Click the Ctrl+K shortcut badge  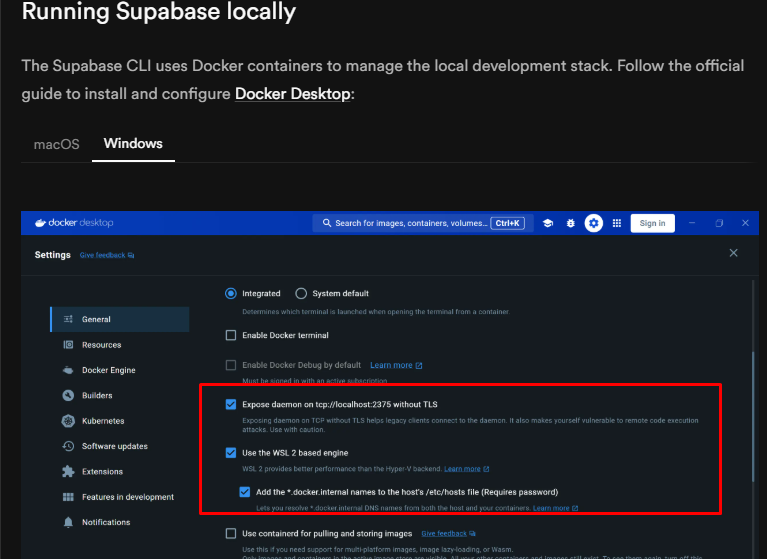507,223
